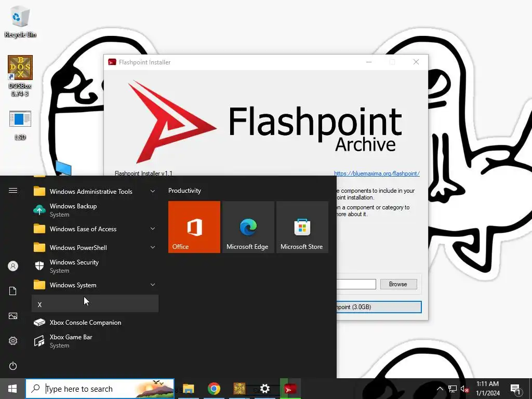Open the bluemaxima.org/flashpoint link
This screenshot has height=399, width=532.
point(377,174)
